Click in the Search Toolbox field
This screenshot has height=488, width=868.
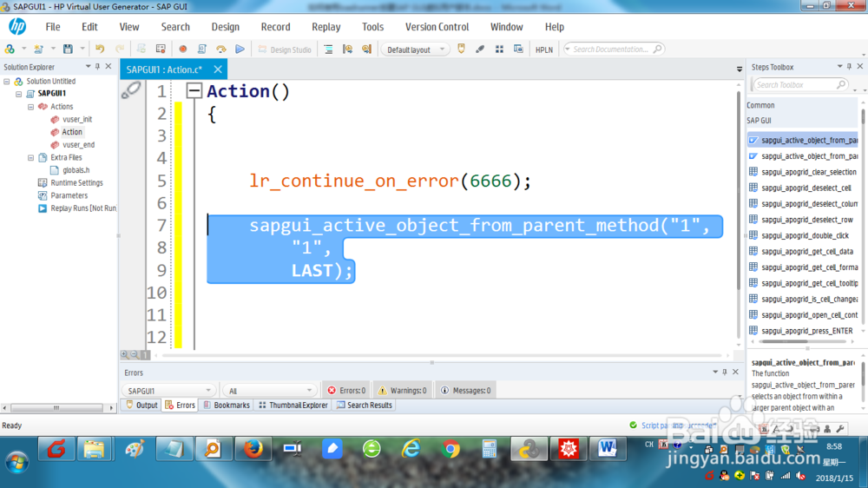(x=799, y=85)
